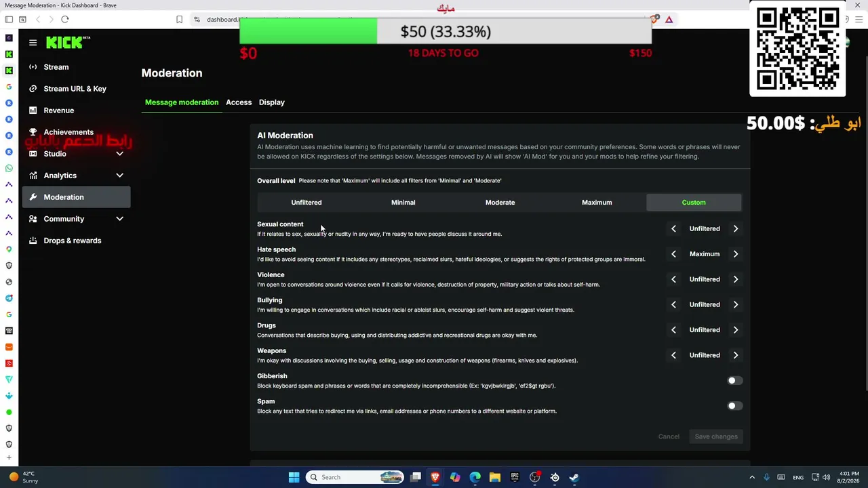Image resolution: width=868 pixels, height=488 pixels.
Task: Open the weather widget showing Sunny
Action: 24,477
